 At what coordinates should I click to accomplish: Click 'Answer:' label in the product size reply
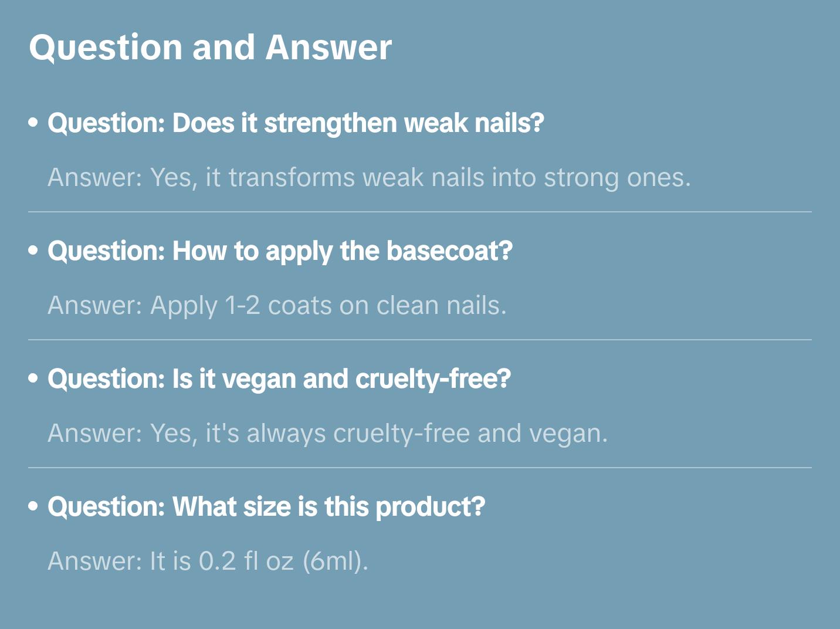click(94, 562)
